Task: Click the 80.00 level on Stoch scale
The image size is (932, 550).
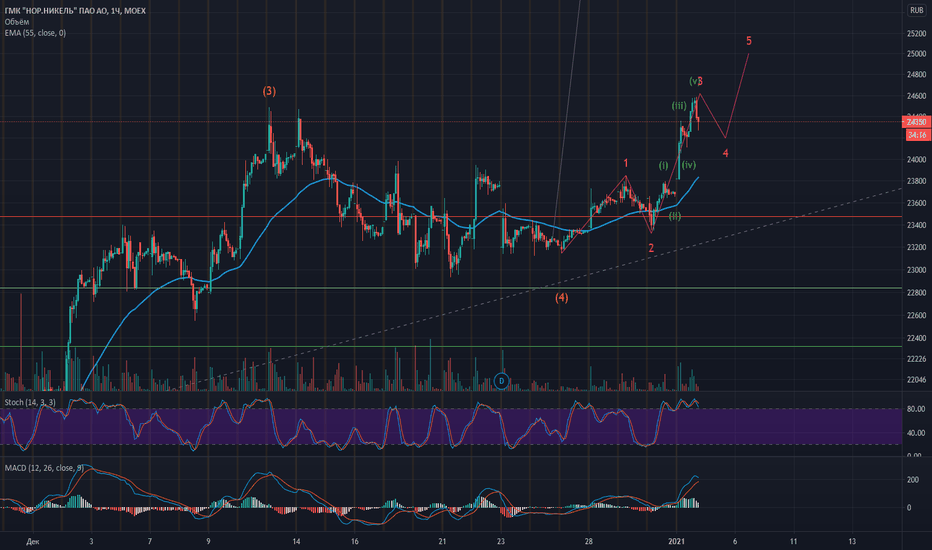Action: coord(916,409)
